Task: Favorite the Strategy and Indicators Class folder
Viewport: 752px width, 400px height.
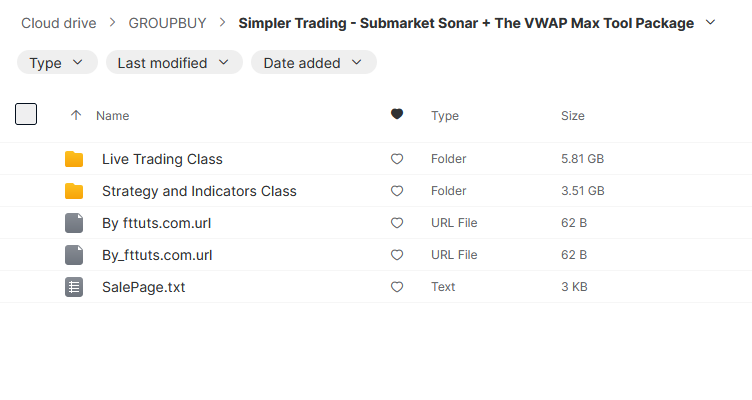Action: tap(397, 191)
